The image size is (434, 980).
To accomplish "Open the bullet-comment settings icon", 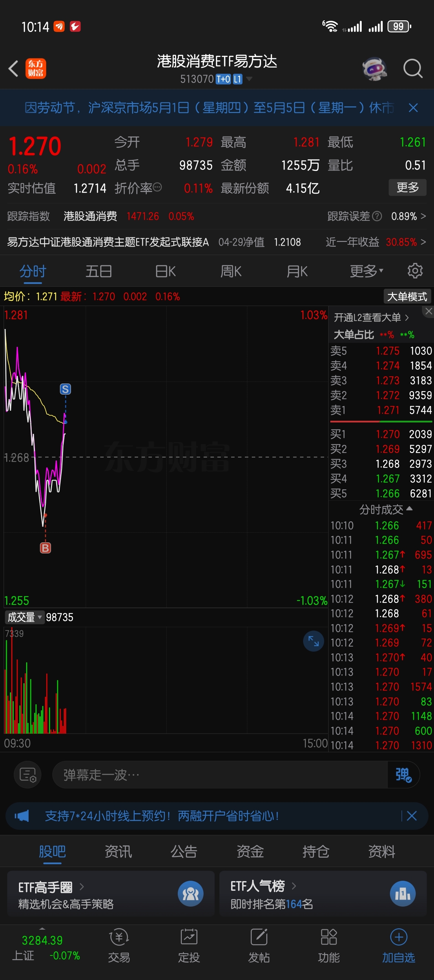I will tap(28, 774).
